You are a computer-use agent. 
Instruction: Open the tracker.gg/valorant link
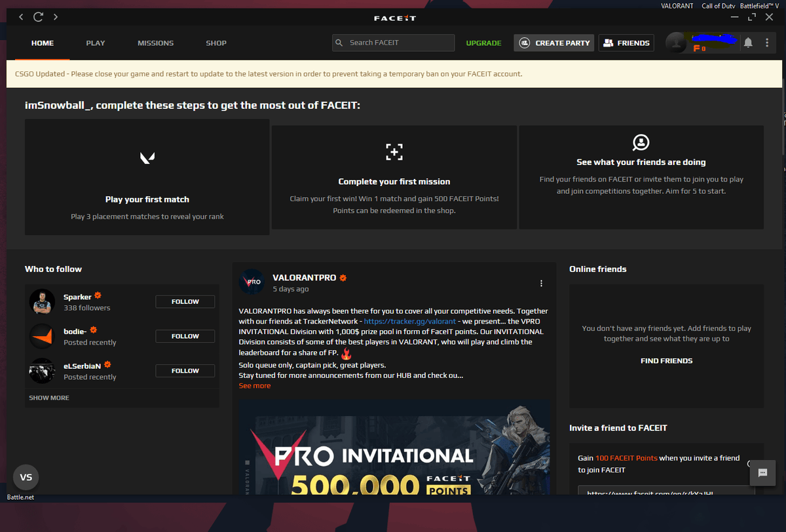(409, 322)
